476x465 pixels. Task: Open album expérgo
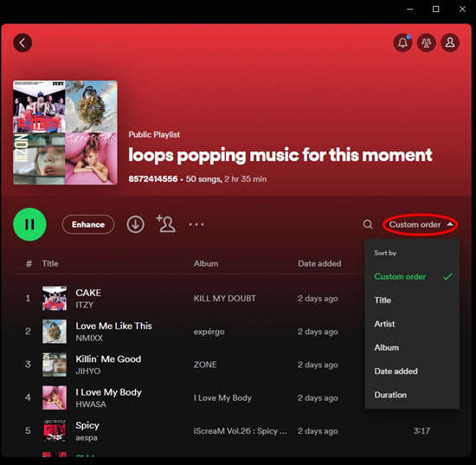coord(209,332)
